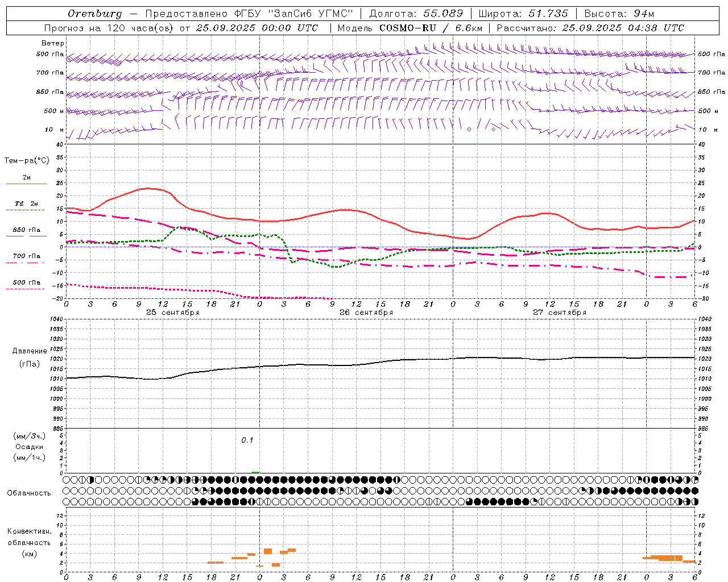This screenshot has width=728, height=582.
Task: Select the 'Прогноз на 120 часа(ов)' forecast text
Action: pyautogui.click(x=109, y=28)
